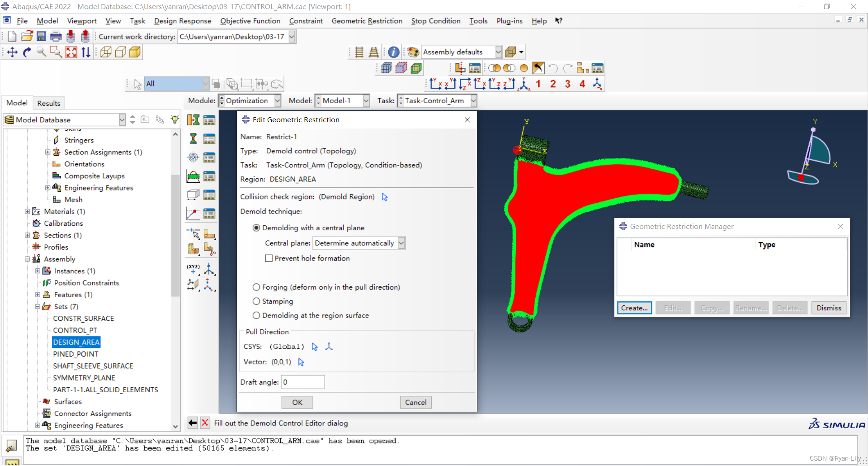
Task: Click Create... in Geometric Restriction Manager
Action: 634,308
